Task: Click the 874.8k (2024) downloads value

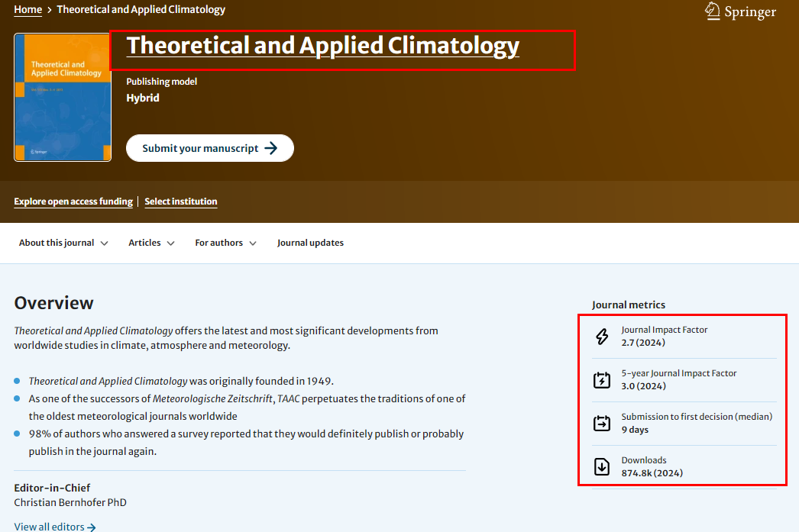Action: 652,473
